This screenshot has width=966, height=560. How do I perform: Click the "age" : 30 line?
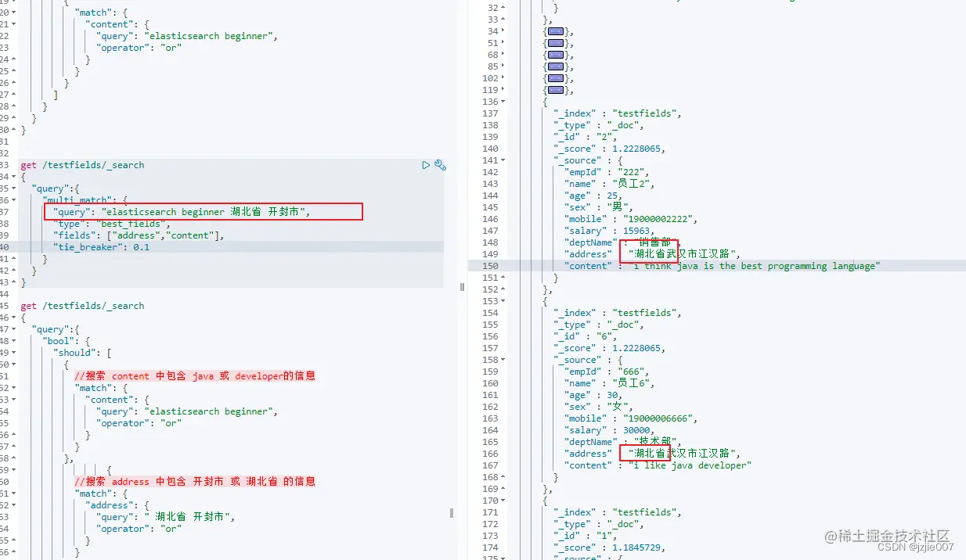click(594, 395)
